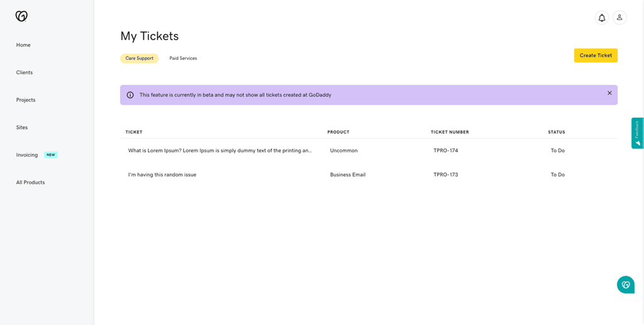Open the Feedback side tab
The image size is (644, 325).
[638, 133]
